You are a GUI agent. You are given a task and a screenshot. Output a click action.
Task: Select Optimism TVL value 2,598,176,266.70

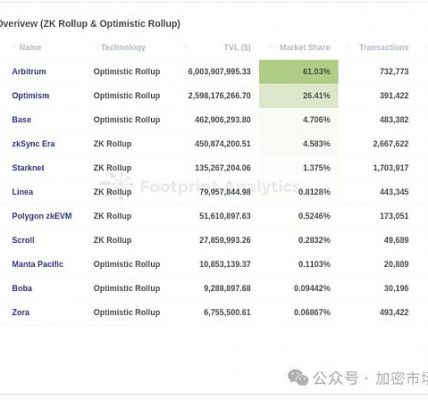pos(219,96)
